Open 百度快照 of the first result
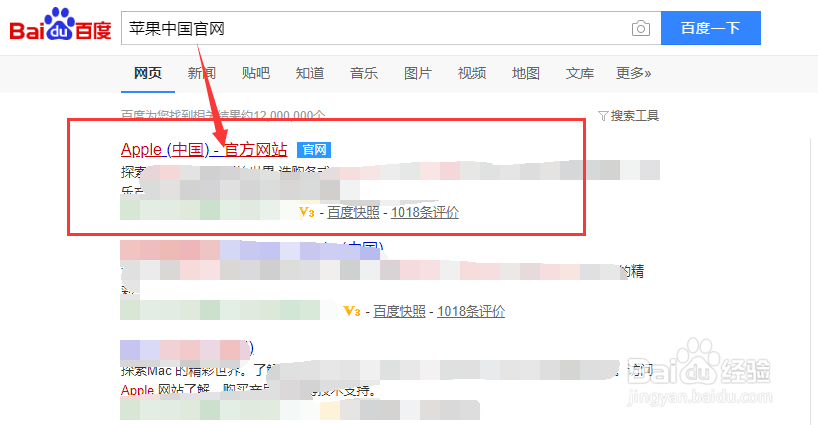The height and width of the screenshot is (425, 818). [353, 212]
